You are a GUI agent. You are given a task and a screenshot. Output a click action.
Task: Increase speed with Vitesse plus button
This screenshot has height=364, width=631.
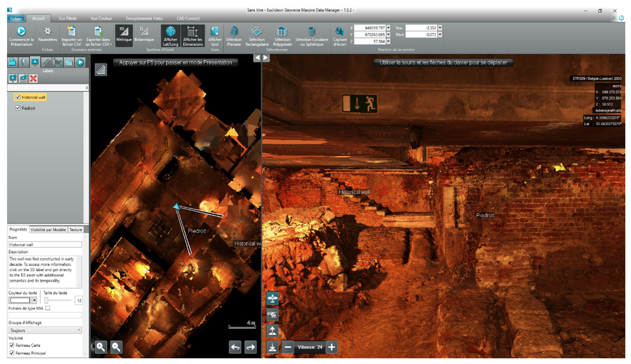click(332, 347)
